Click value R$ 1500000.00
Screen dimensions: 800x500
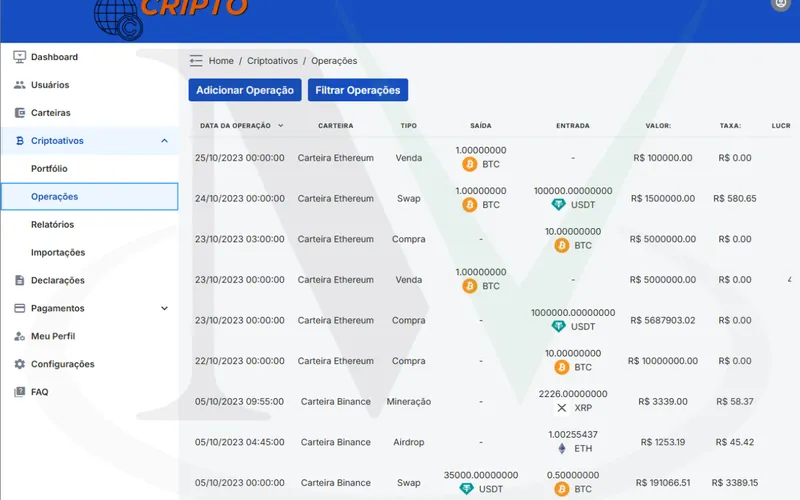[663, 198]
